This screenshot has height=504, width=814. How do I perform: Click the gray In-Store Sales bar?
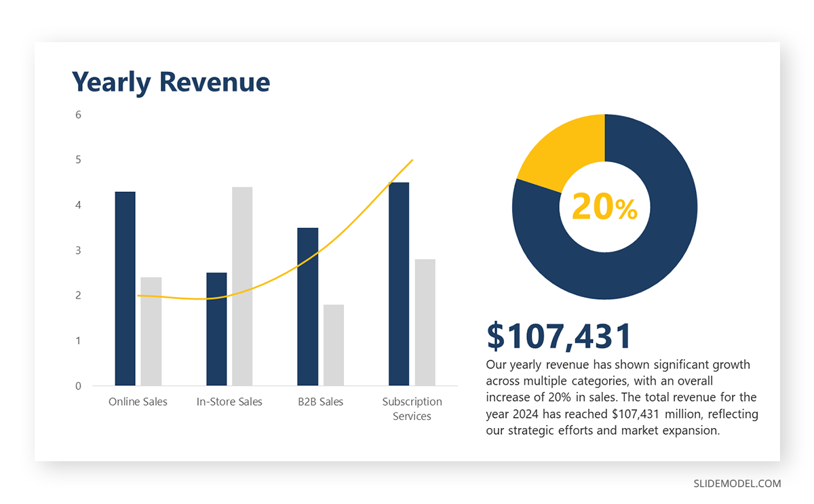242,286
